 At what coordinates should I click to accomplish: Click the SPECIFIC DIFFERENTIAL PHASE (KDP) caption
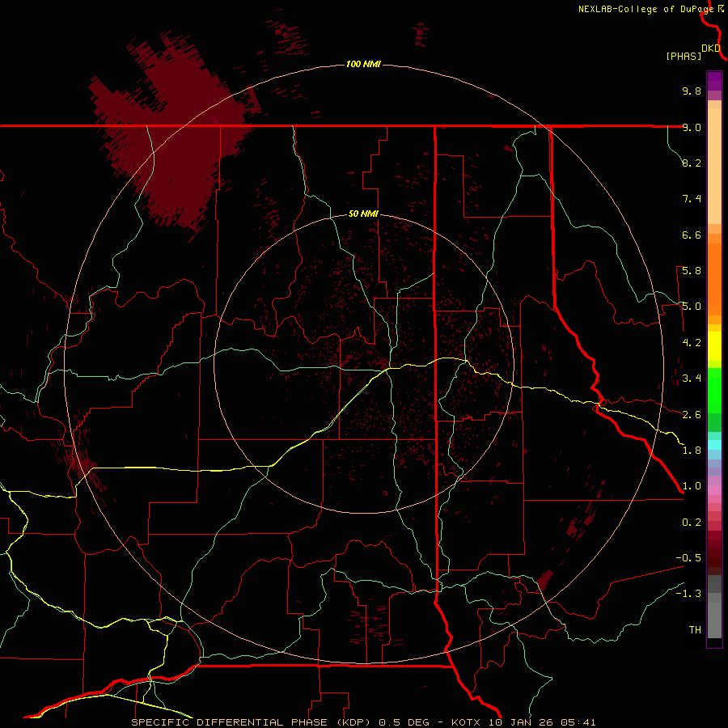click(252, 722)
